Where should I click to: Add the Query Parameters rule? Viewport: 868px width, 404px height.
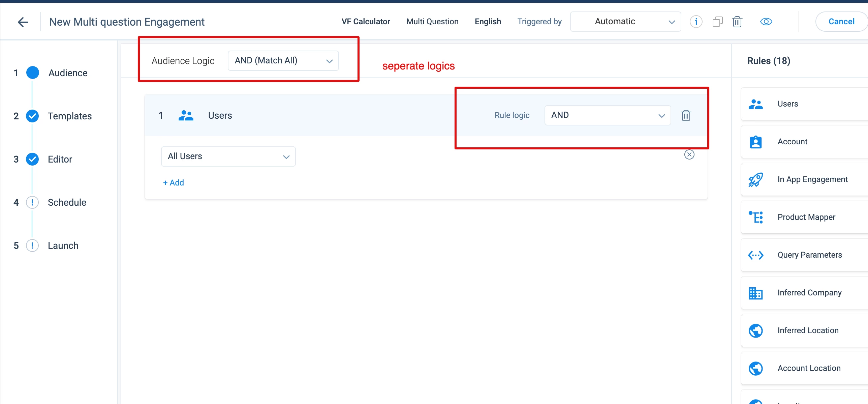[x=809, y=255]
